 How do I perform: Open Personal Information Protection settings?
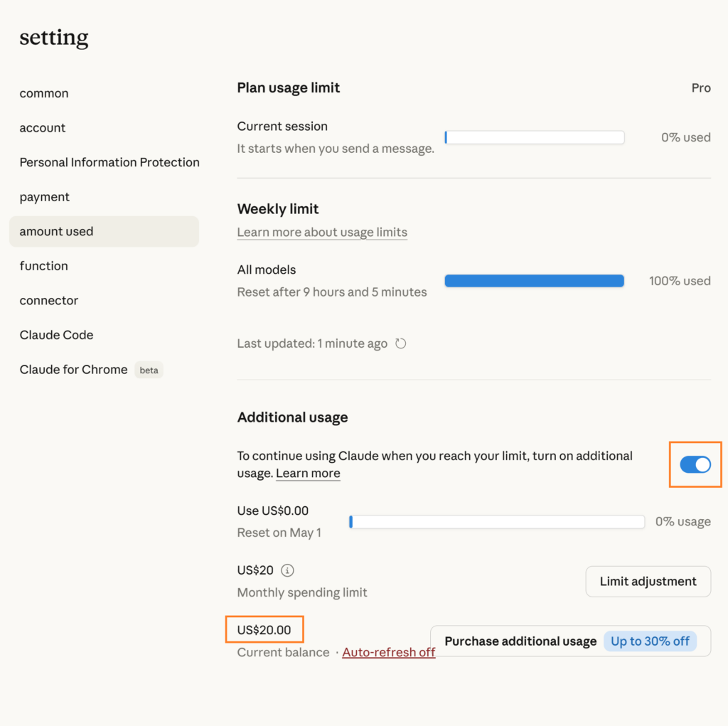click(109, 162)
